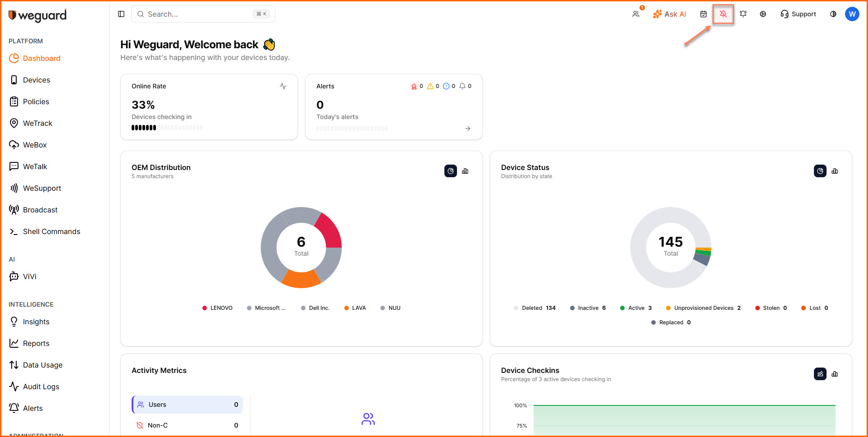
Task: Click the muted notifications bell icon
Action: click(723, 14)
